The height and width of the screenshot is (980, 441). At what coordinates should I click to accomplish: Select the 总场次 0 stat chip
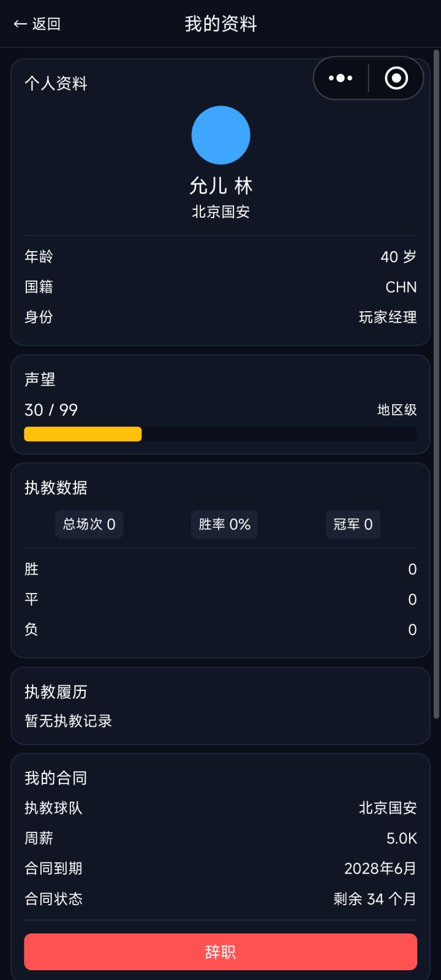[89, 524]
